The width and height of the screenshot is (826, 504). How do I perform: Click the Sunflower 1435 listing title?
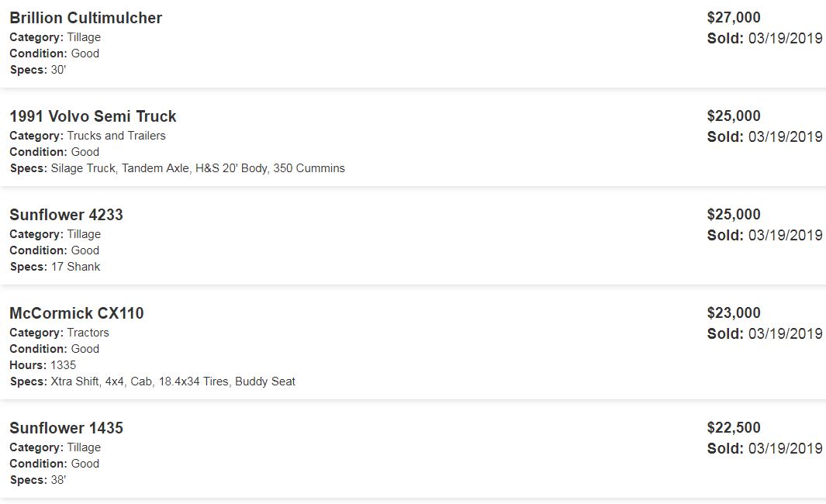pyautogui.click(x=66, y=428)
